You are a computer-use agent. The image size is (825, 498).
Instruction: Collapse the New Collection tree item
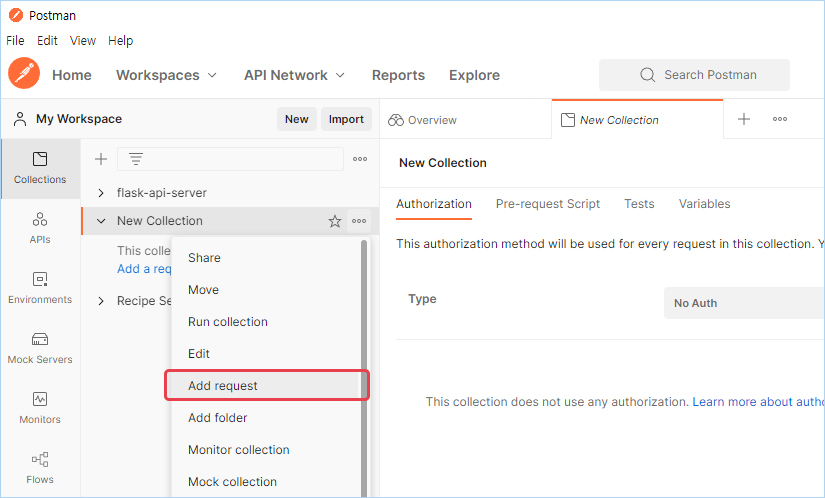[x=100, y=221]
